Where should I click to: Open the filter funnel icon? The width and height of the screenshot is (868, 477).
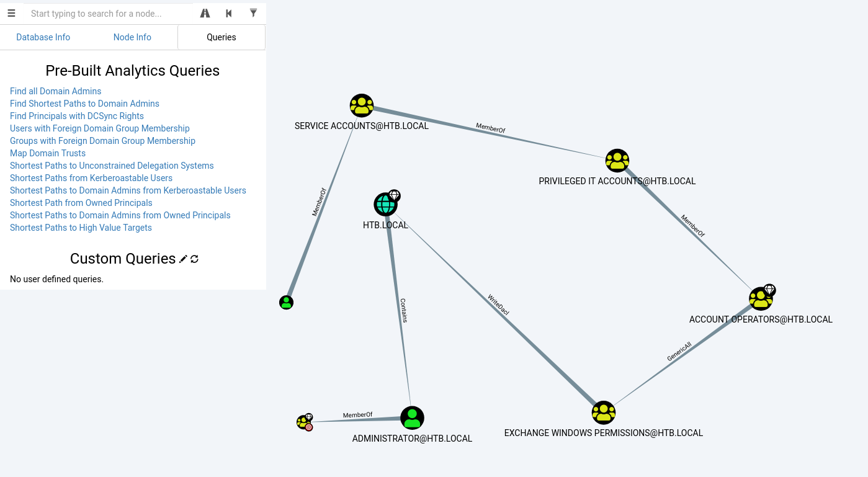click(253, 13)
